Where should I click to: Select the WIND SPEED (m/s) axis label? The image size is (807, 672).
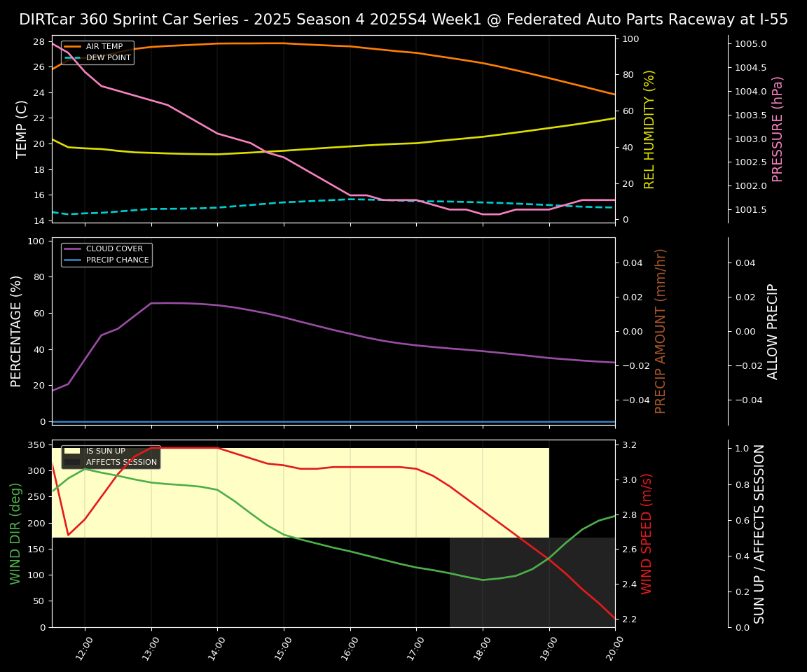647,533
